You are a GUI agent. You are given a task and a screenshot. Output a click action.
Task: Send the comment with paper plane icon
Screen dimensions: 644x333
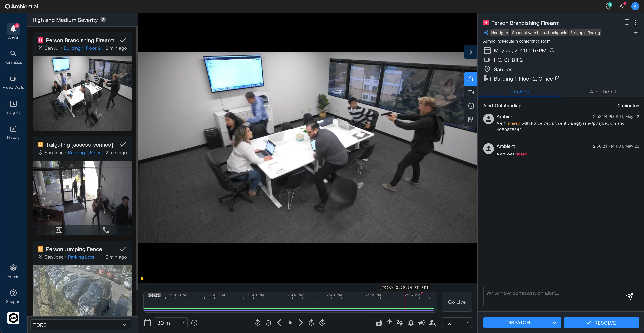point(630,296)
